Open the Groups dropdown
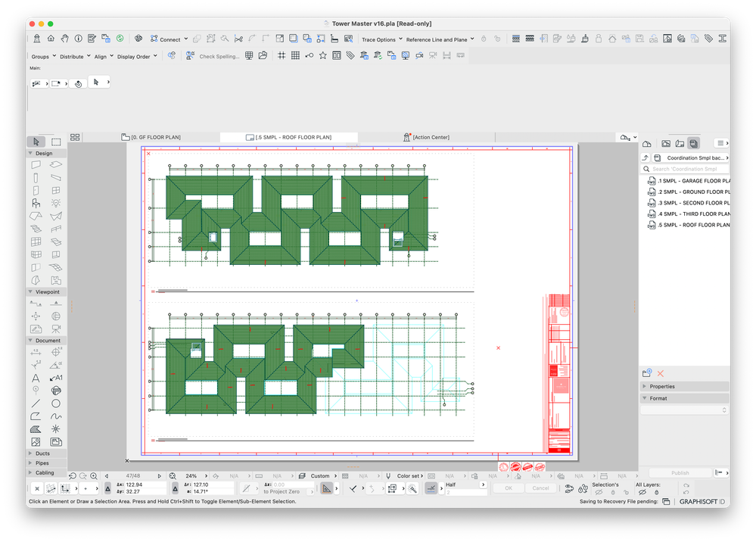 pos(43,57)
